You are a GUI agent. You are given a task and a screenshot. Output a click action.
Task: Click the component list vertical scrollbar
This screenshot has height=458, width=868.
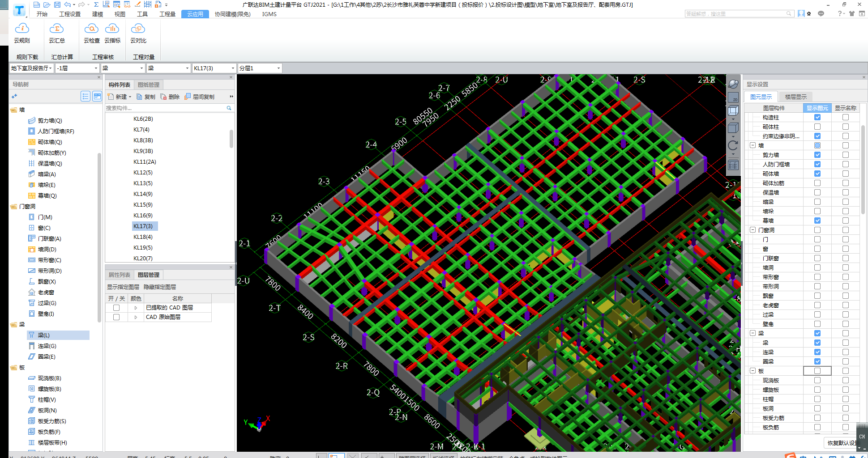tap(231, 139)
